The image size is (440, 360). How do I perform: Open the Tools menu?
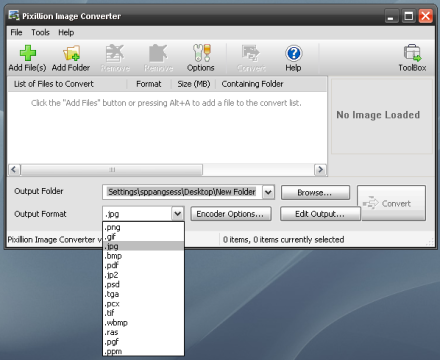[x=40, y=32]
